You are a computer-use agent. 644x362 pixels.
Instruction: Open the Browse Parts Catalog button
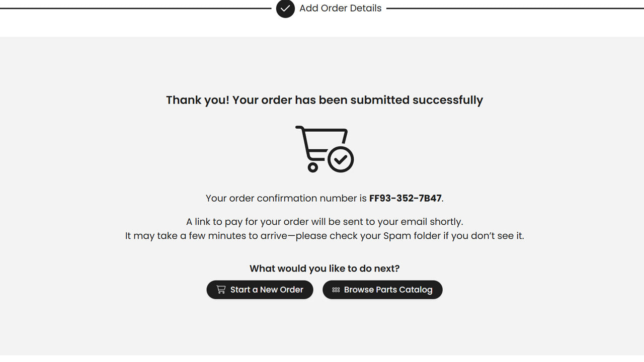[382, 290]
